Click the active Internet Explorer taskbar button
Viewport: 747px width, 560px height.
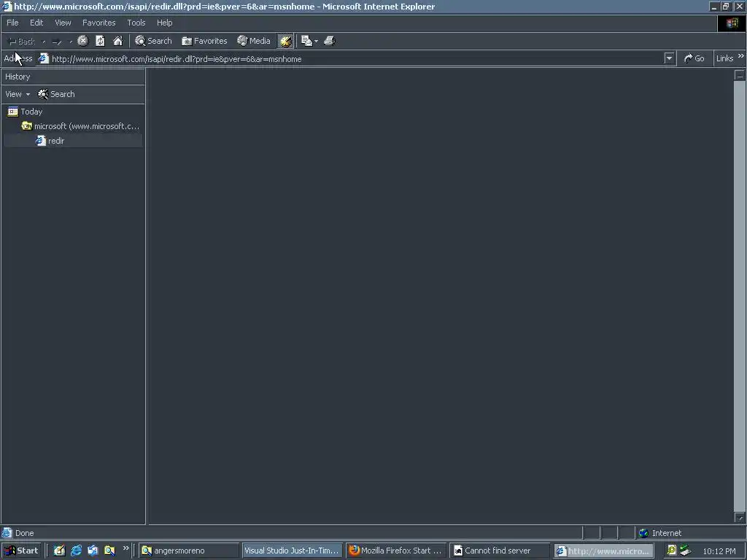604,551
